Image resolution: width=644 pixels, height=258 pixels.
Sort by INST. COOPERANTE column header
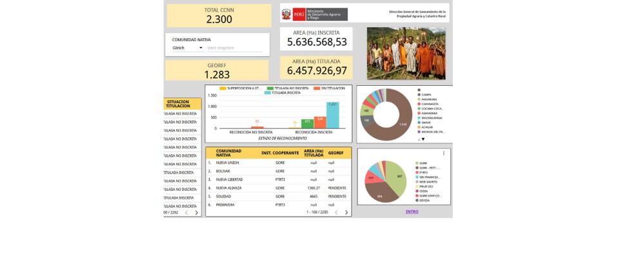click(x=280, y=153)
